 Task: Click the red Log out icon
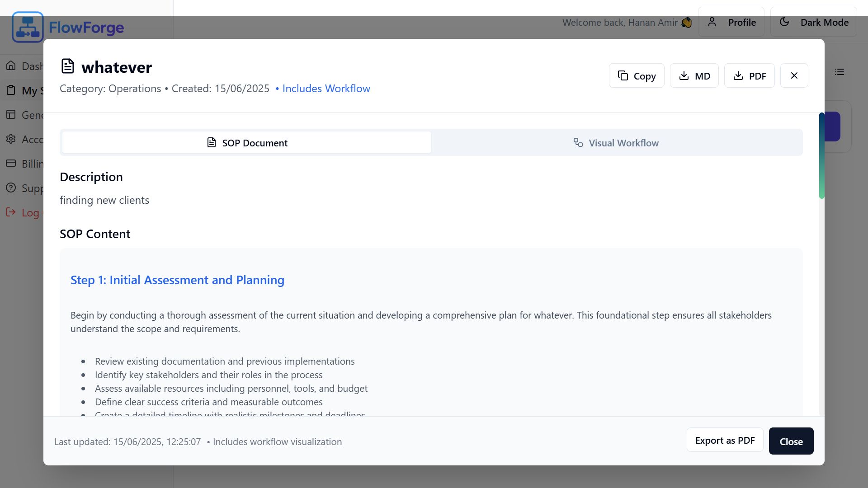tap(11, 212)
